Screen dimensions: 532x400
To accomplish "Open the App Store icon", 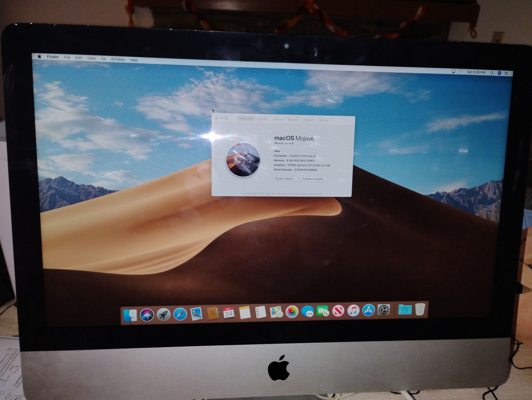I will point(369,310).
